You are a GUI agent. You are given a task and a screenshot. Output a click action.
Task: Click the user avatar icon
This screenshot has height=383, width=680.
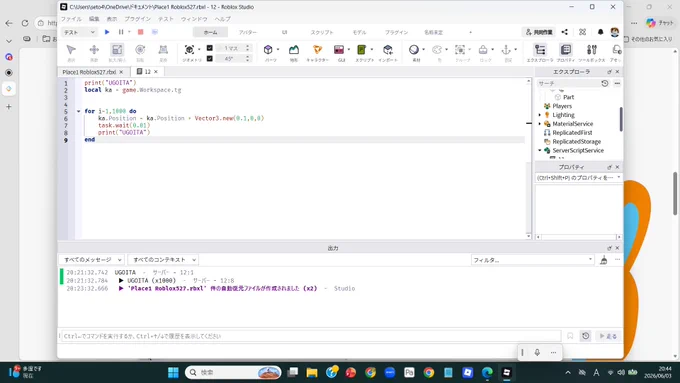[615, 32]
